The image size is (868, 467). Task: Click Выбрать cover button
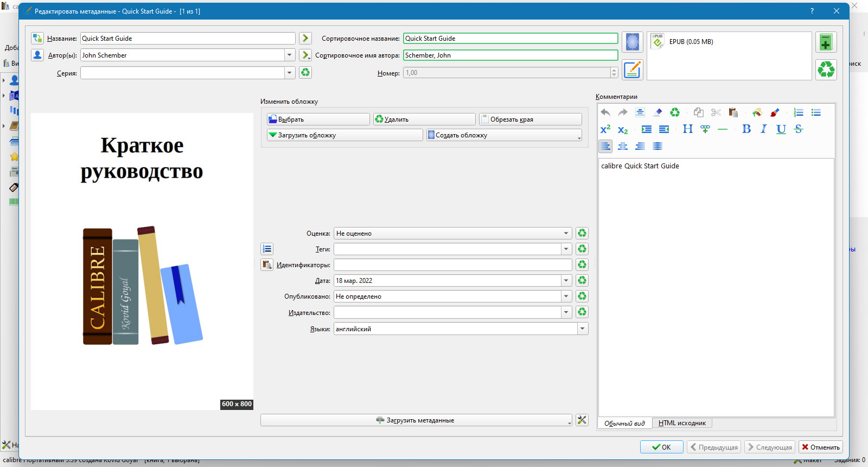pos(318,119)
